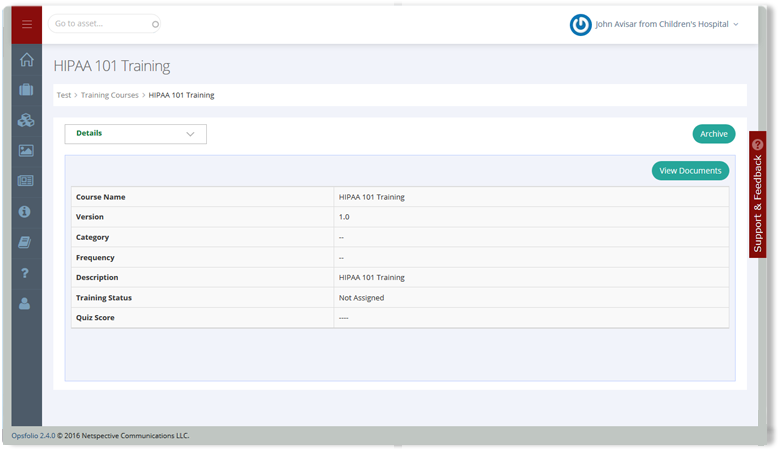Select the Category label cell

[x=202, y=237]
